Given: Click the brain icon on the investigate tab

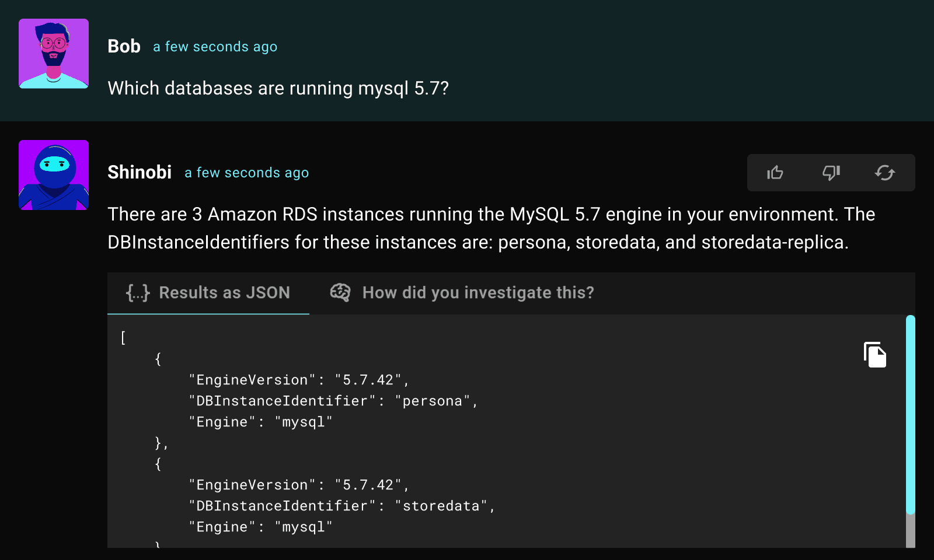Looking at the screenshot, I should click(340, 292).
